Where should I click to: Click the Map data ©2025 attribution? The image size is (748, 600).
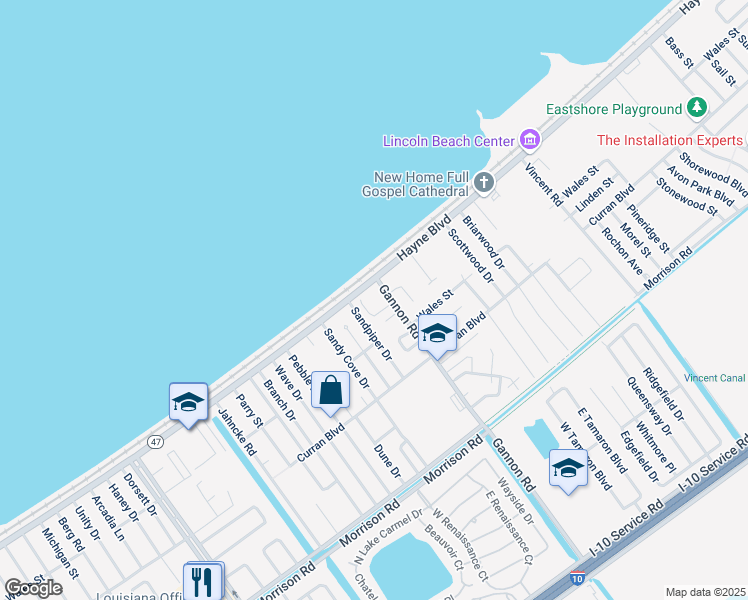(705, 592)
